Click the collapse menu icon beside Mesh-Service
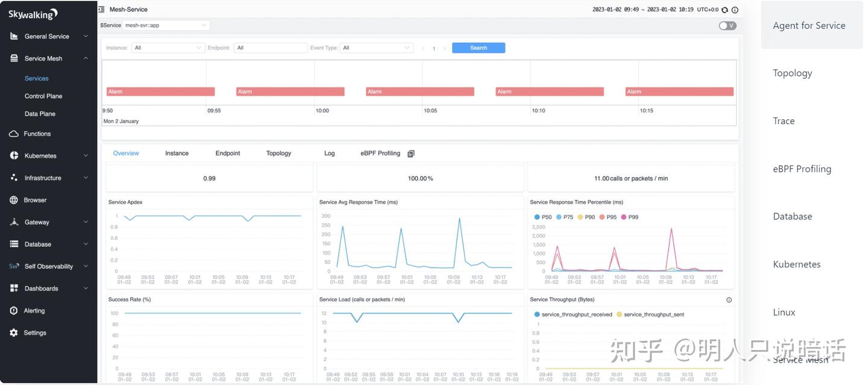The image size is (868, 385). pos(101,9)
